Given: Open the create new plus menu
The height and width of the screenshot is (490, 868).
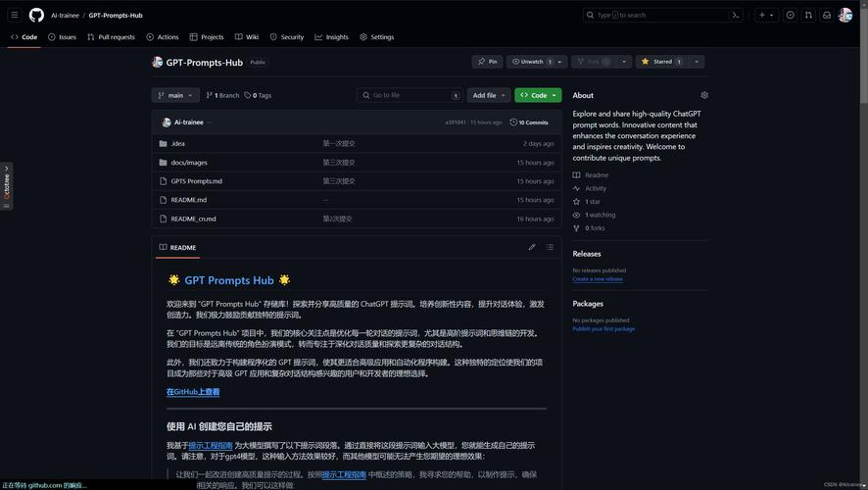Looking at the screenshot, I should click(766, 15).
